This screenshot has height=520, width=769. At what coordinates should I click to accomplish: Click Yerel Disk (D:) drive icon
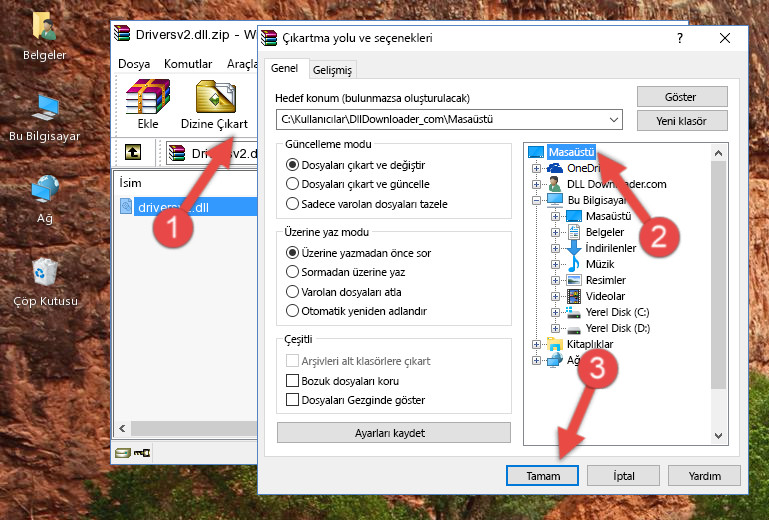tap(574, 329)
